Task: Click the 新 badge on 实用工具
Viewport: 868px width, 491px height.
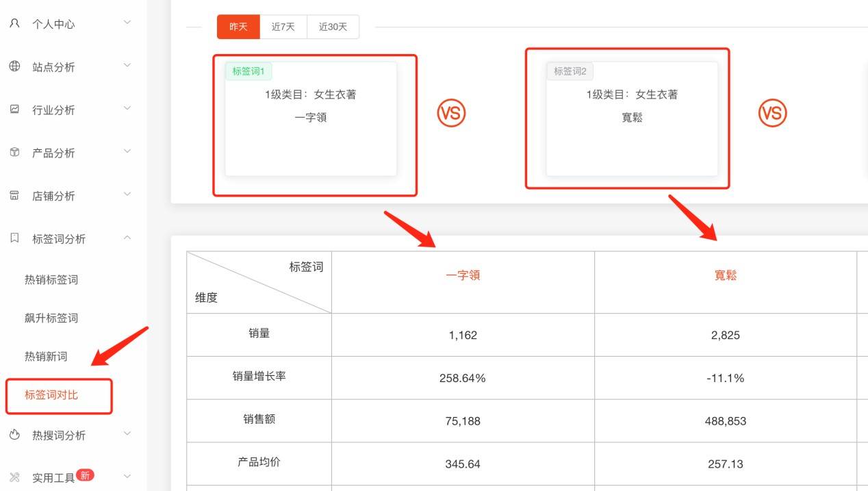Action: click(85, 475)
